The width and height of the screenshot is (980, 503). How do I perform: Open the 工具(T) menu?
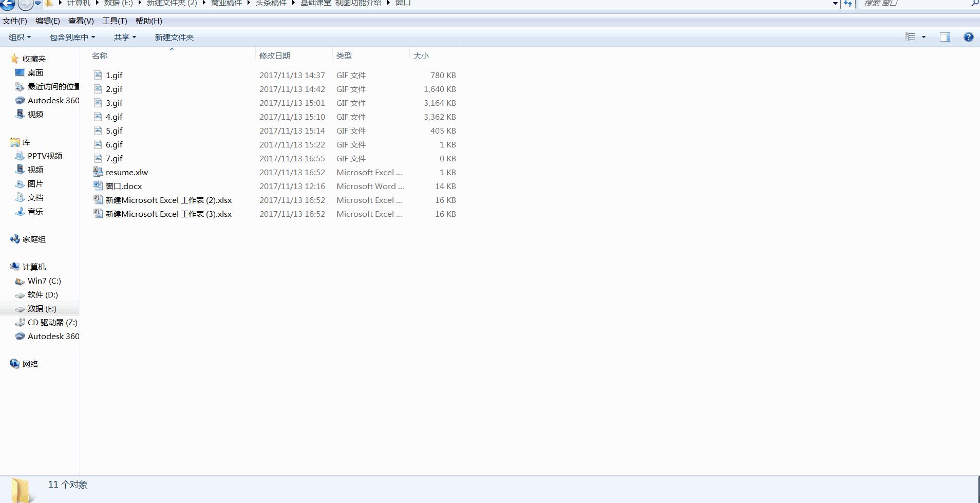(115, 21)
